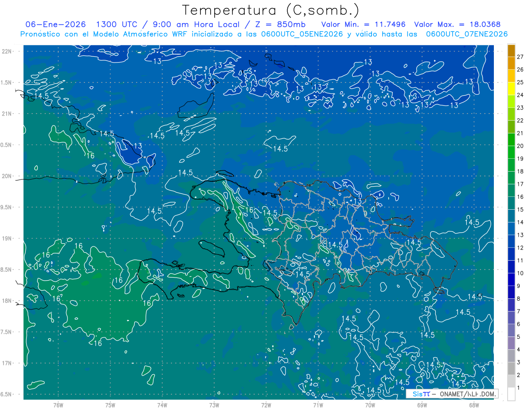Click the valid-until time "0600UTC_07ENE2026"

click(467, 34)
